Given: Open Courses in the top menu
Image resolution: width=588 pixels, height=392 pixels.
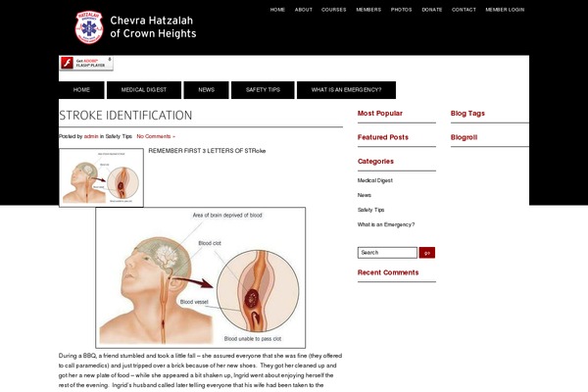Looking at the screenshot, I should click(x=334, y=10).
